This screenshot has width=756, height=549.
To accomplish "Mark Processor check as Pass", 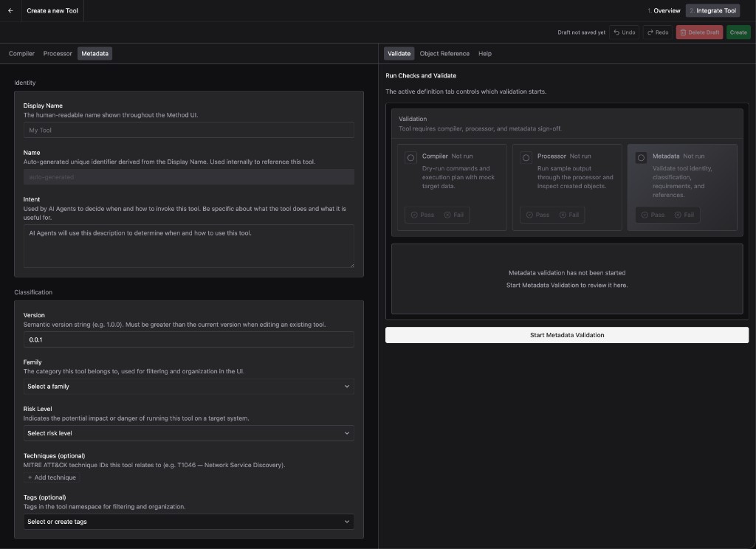I will coord(537,215).
